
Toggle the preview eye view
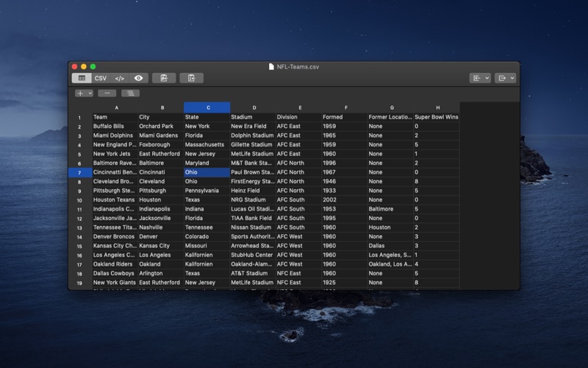click(x=138, y=78)
